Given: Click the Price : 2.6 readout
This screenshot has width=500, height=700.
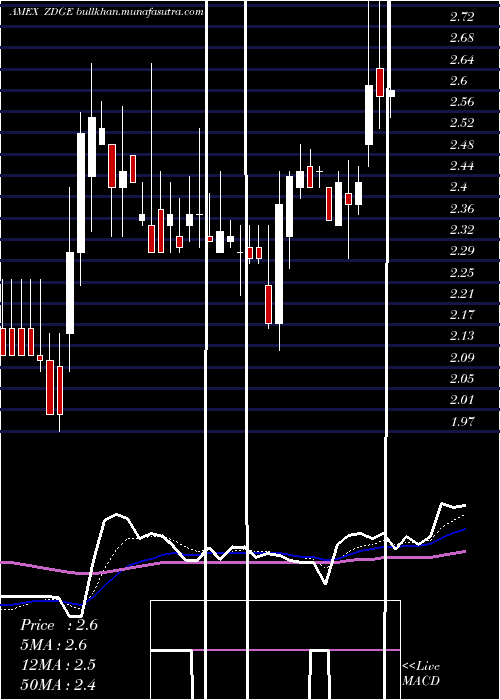Looking at the screenshot, I should (58, 625).
